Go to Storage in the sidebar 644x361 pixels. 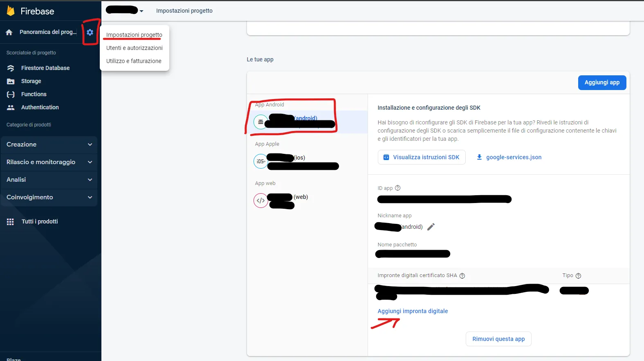(x=31, y=81)
